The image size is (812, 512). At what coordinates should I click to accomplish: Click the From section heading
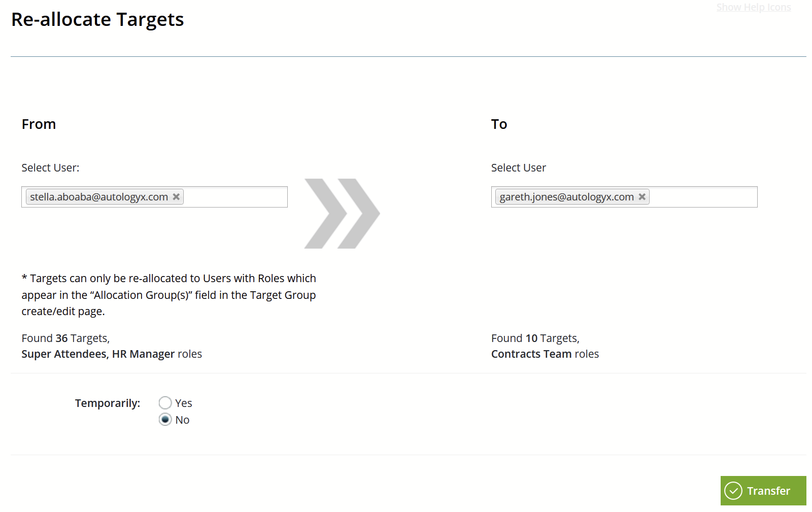(39, 124)
